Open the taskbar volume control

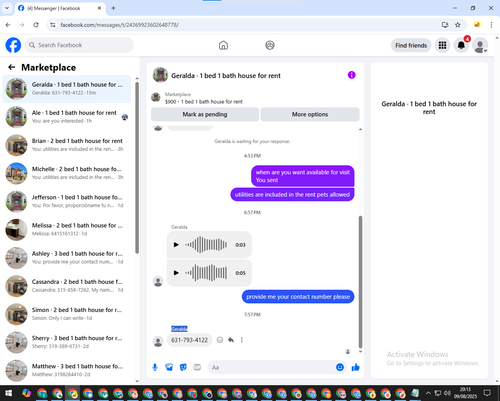pos(447,393)
